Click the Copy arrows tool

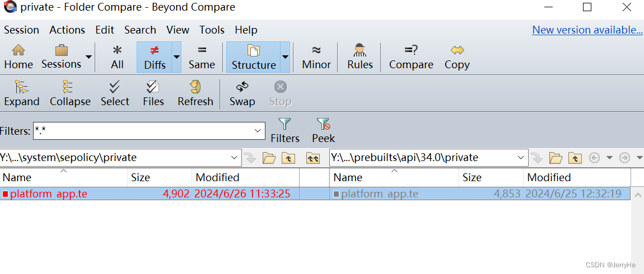(457, 57)
